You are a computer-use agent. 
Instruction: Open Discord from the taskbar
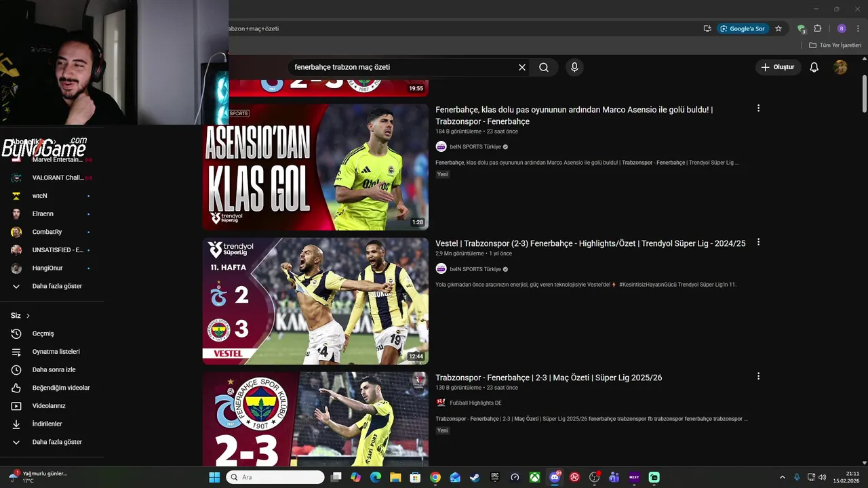tap(555, 477)
